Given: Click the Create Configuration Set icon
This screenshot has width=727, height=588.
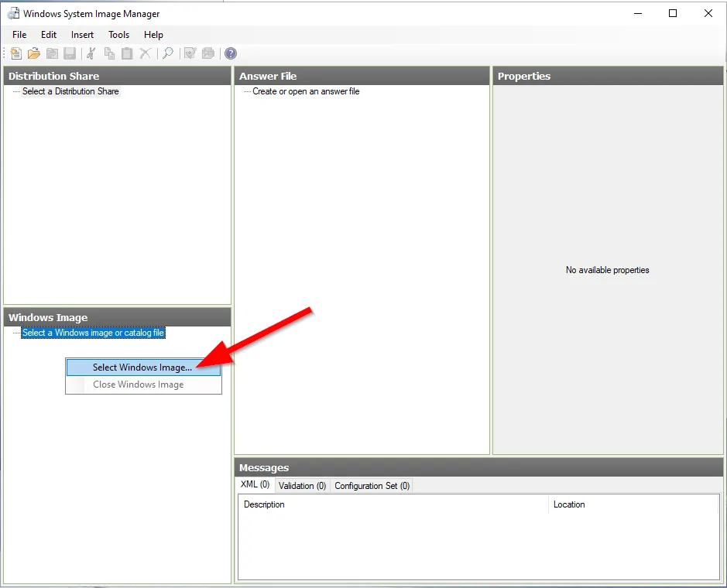Looking at the screenshot, I should tap(208, 53).
